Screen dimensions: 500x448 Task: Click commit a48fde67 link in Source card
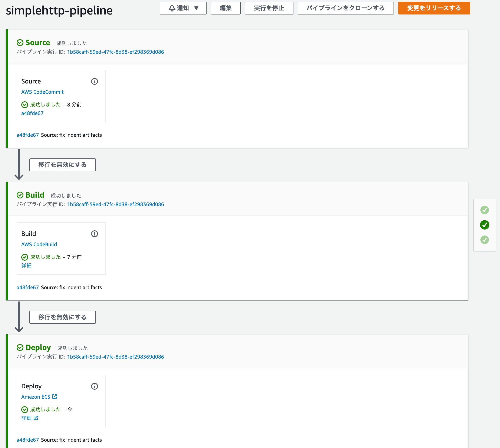coord(32,113)
